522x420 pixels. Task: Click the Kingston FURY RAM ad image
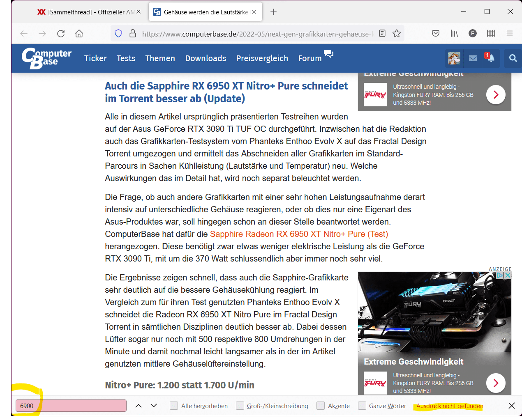tap(434, 312)
